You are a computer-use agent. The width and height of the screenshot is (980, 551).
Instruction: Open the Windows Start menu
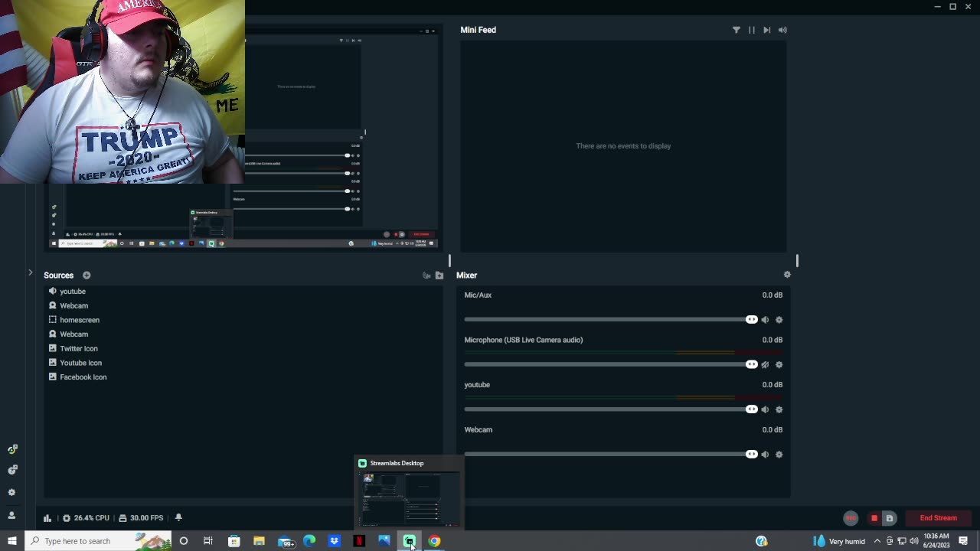(x=11, y=541)
